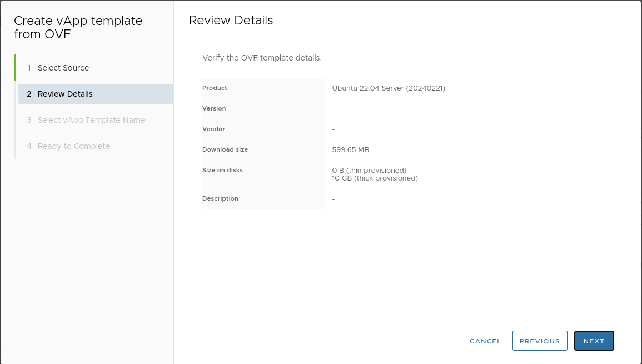Viewport: 642px width, 364px height.
Task: Click the Create vApp template from OVF title
Action: [x=78, y=28]
